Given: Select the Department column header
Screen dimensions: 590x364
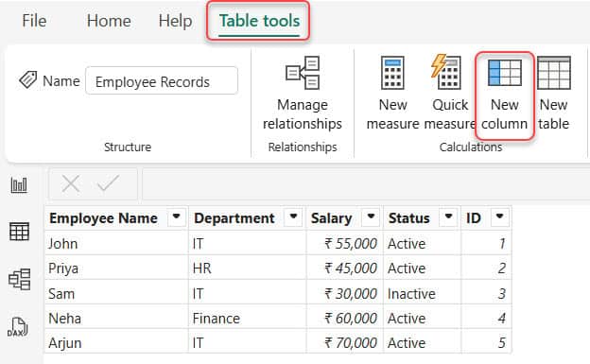Looking at the screenshot, I should pos(248,218).
